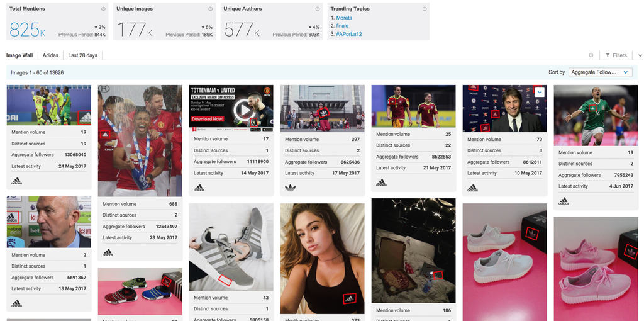Open the Sort by Aggregate Followers dropdown
This screenshot has width=644, height=321.
pos(600,72)
